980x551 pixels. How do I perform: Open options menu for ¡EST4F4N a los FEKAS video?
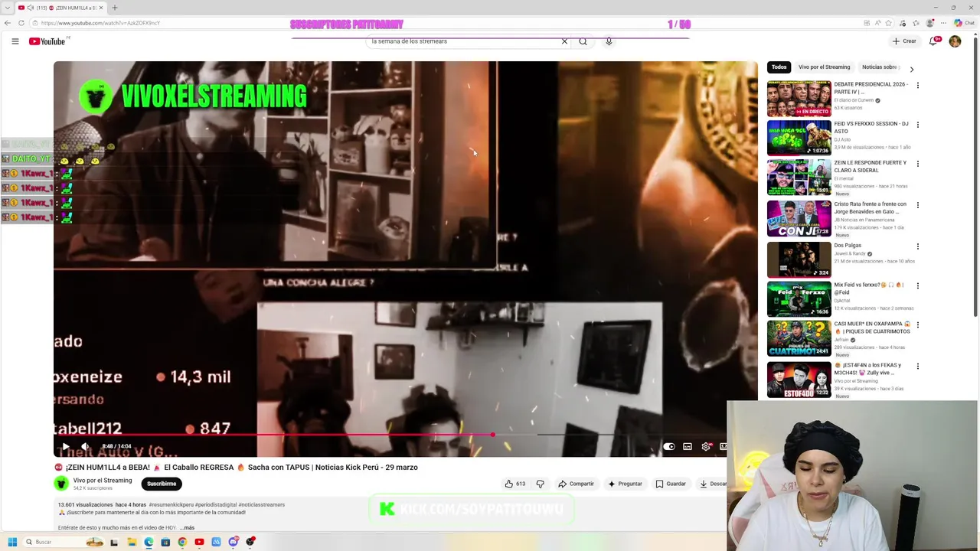(918, 367)
